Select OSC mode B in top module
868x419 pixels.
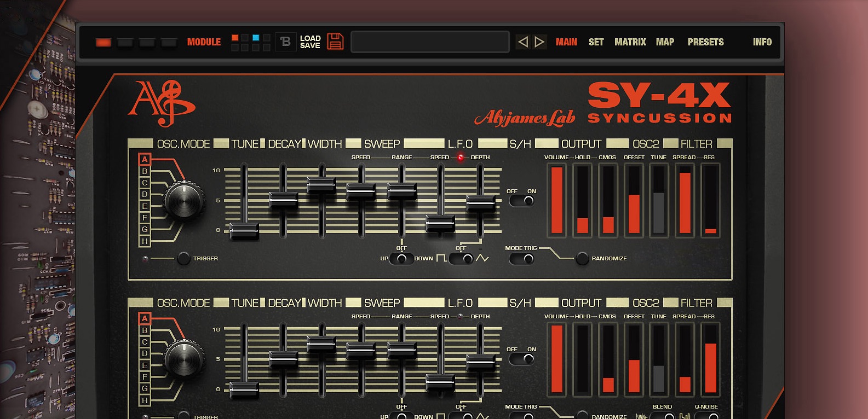pos(145,171)
